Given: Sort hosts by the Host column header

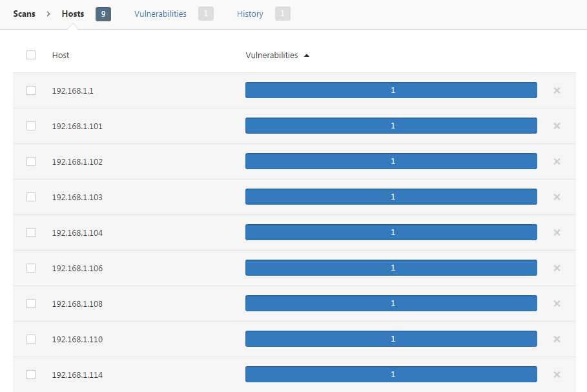Looking at the screenshot, I should coord(61,55).
